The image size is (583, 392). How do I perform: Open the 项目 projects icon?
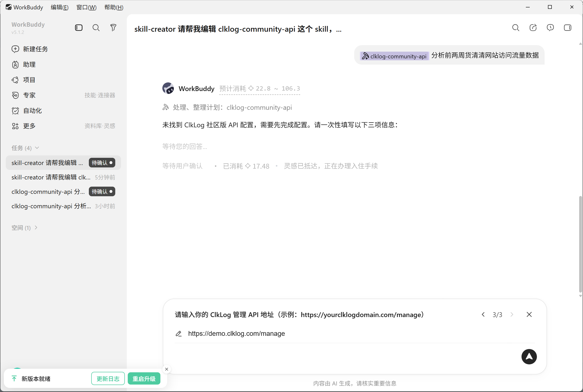(15, 80)
